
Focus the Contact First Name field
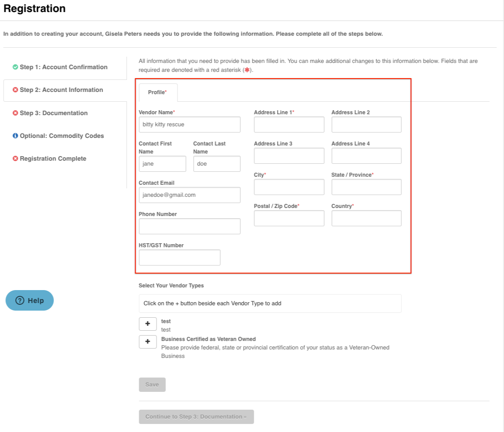[162, 164]
